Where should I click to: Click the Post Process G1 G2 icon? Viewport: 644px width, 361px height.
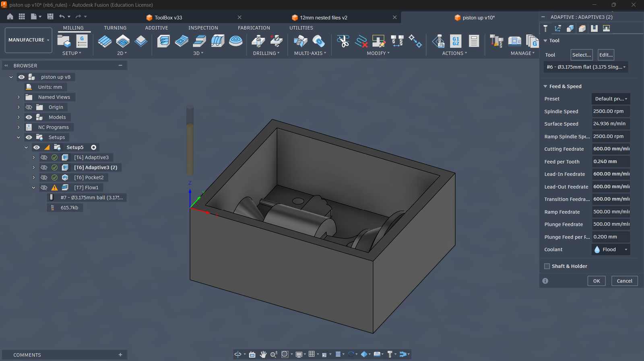tap(456, 41)
